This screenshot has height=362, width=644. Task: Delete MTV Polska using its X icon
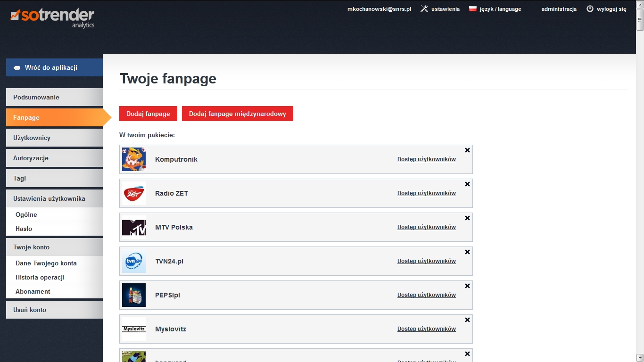click(x=467, y=218)
